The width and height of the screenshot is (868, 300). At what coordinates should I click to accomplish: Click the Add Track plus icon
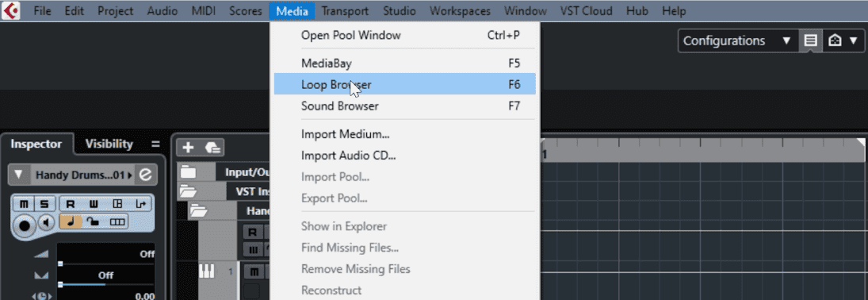[x=188, y=148]
